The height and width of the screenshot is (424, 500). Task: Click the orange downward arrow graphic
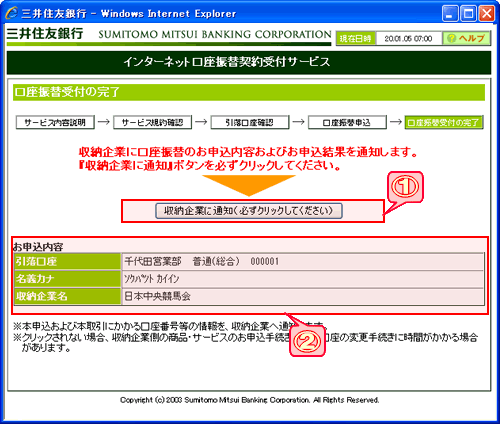(x=249, y=185)
